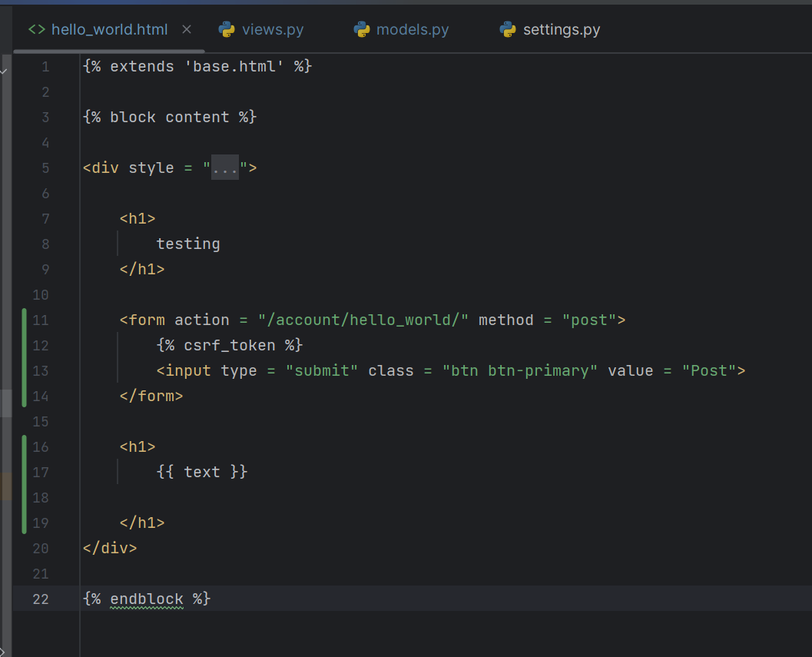Click line number 5 in the gutter
The image size is (812, 657).
point(45,168)
